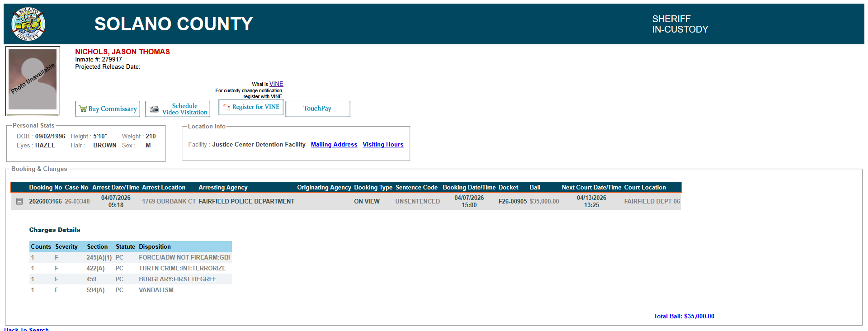Screen dimensions: 868x331
Task: Click the VANDALISM charge row
Action: click(x=131, y=290)
